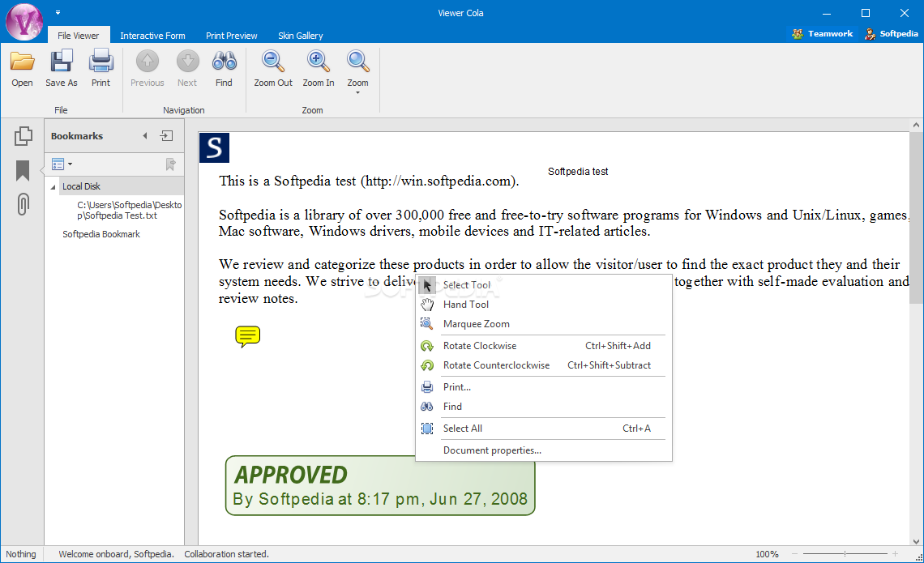The height and width of the screenshot is (563, 924).
Task: Click the minus button by zoom slider
Action: (x=794, y=553)
